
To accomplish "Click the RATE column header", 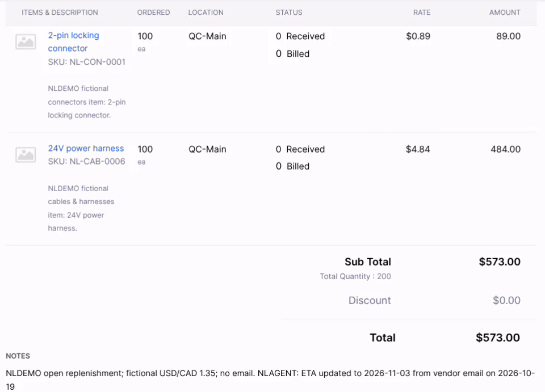I will pyautogui.click(x=422, y=12).
